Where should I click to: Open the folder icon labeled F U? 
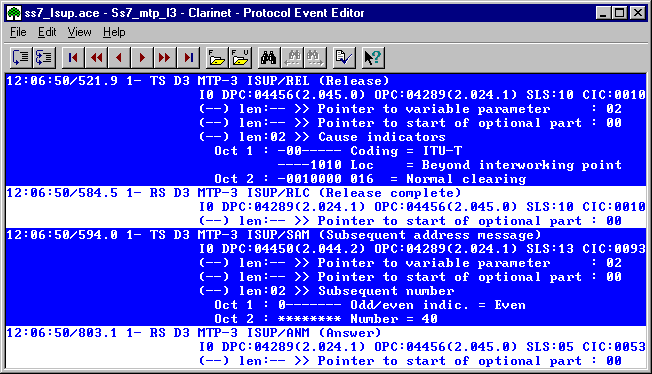240,57
